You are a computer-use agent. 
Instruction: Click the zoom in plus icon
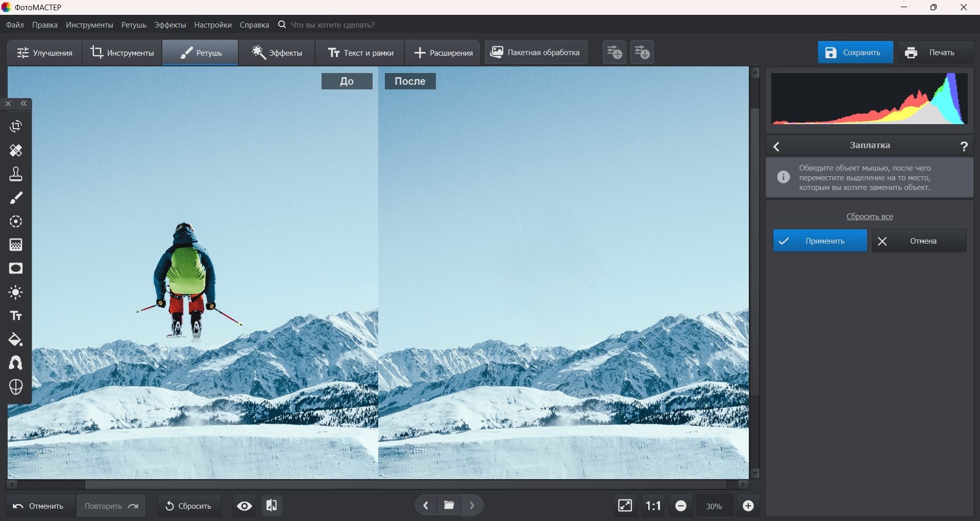tap(748, 506)
